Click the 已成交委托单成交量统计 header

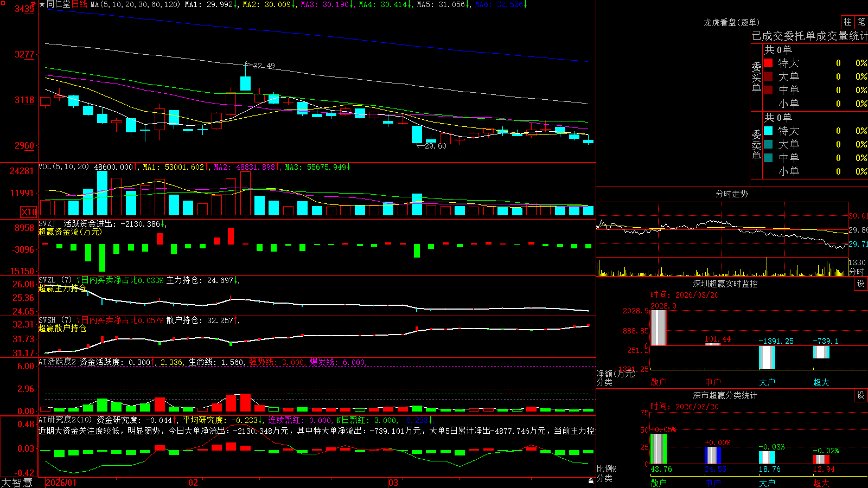[x=809, y=36]
